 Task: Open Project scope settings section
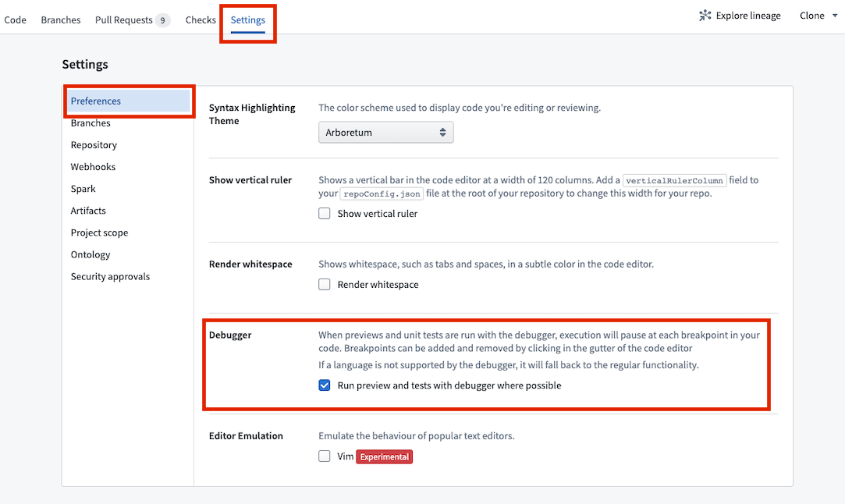click(100, 232)
